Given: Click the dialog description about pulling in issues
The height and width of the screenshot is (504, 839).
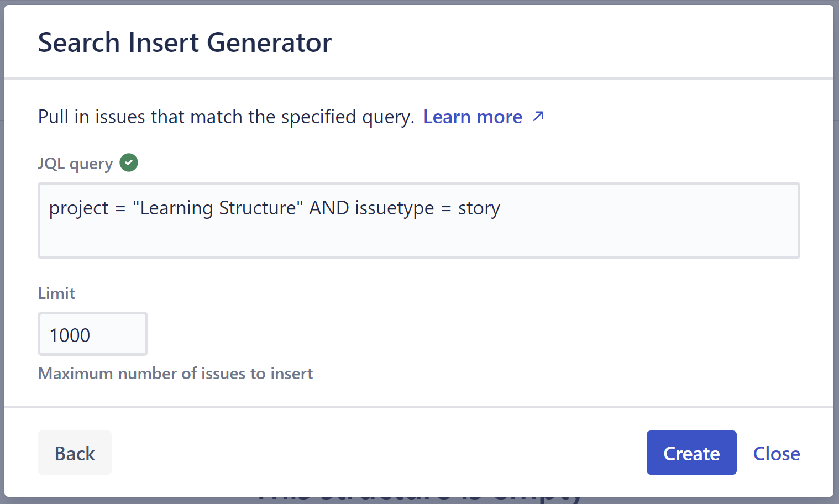Looking at the screenshot, I should tap(227, 117).
